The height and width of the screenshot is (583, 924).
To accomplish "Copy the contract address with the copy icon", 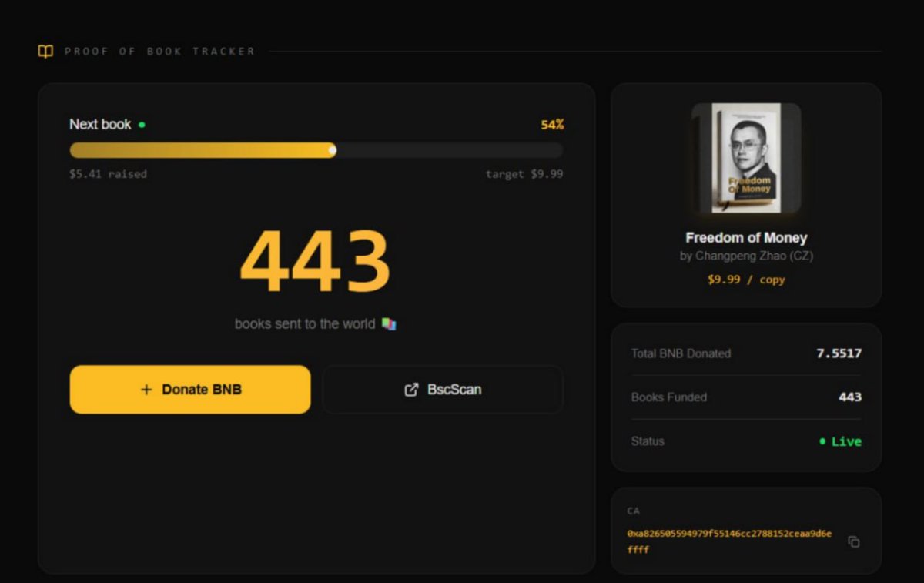I will pyautogui.click(x=854, y=541).
